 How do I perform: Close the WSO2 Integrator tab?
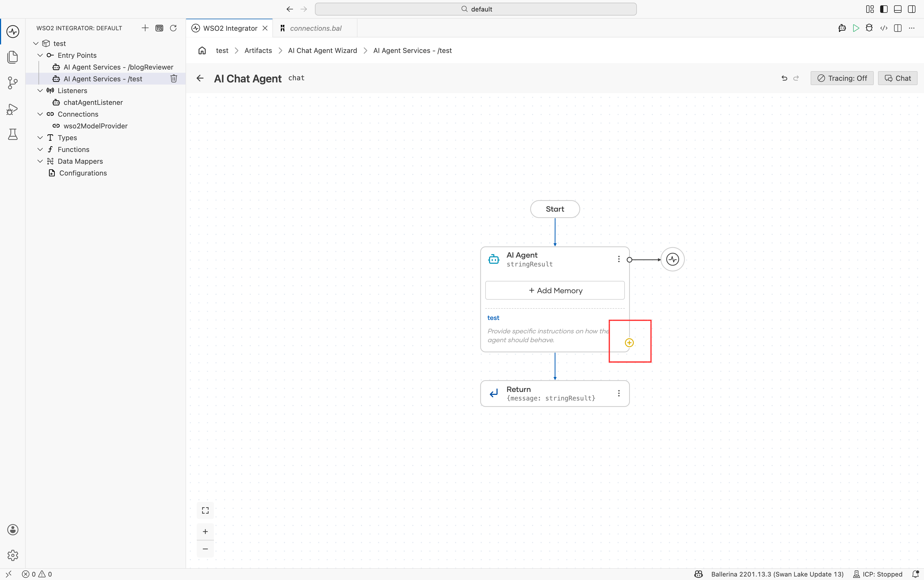click(x=265, y=28)
